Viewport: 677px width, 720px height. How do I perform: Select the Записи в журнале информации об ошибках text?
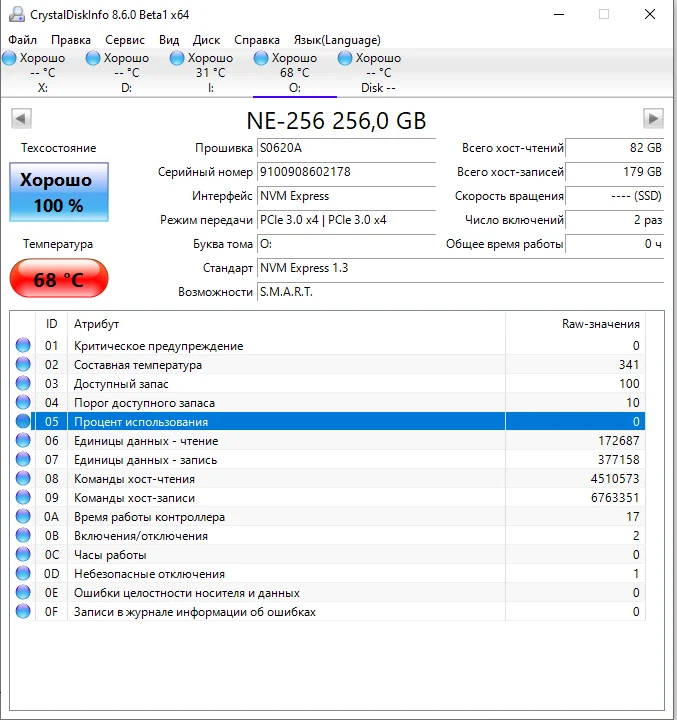pyautogui.click(x=195, y=612)
